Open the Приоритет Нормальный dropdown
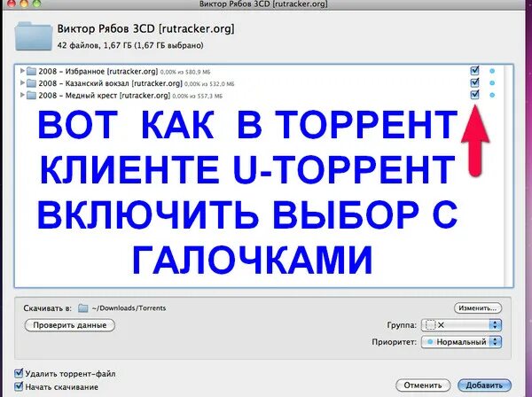This screenshot has width=532, height=397. click(461, 342)
